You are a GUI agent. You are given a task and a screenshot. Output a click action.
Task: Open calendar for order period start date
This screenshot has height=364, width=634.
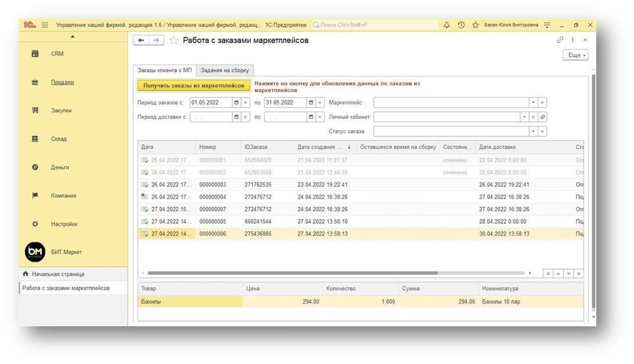[236, 102]
